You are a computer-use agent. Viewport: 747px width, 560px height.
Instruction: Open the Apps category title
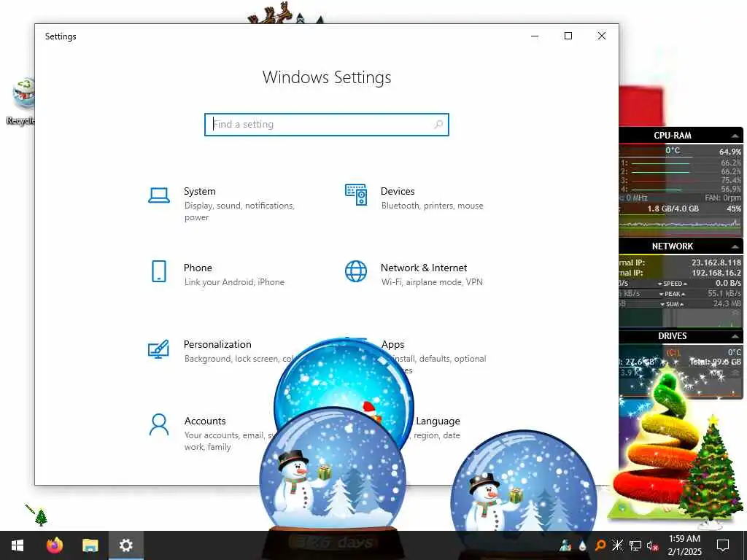[392, 344]
